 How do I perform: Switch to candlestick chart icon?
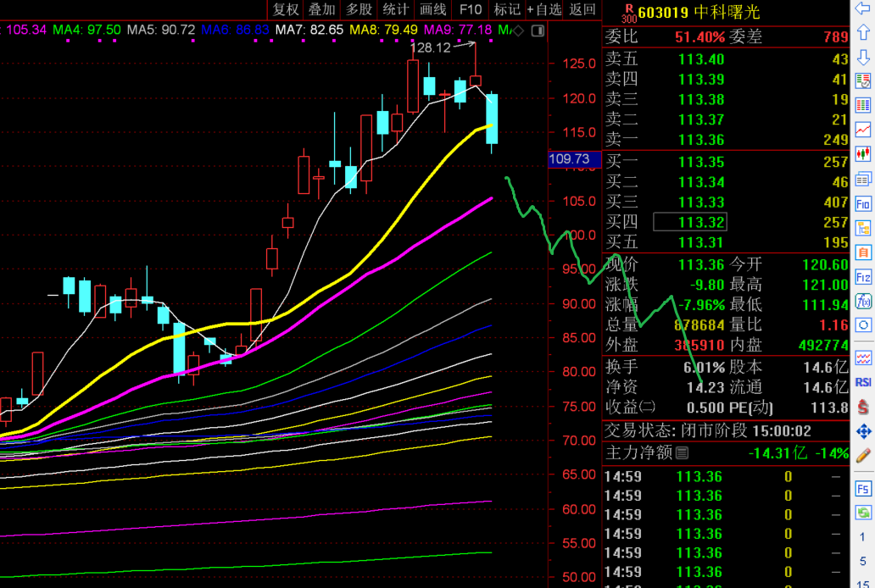pos(863,154)
